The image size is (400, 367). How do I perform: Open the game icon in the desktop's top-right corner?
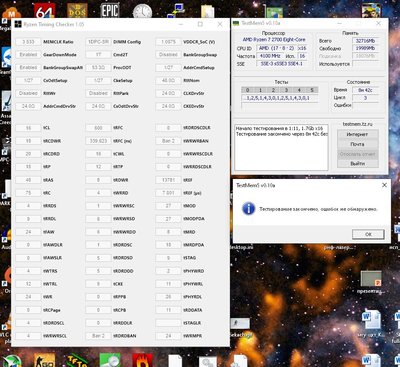371,10
